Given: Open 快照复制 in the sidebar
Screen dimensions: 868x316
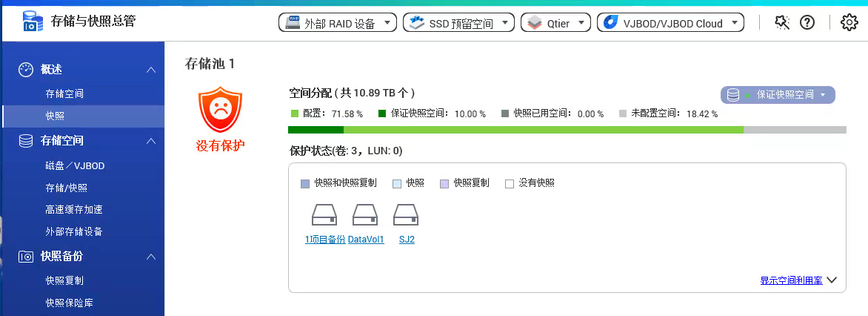Looking at the screenshot, I should (64, 280).
